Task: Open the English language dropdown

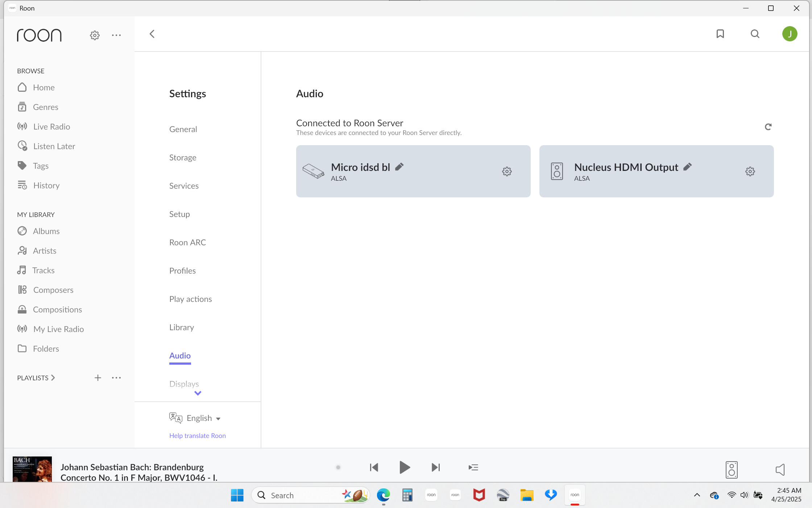Action: click(x=195, y=418)
